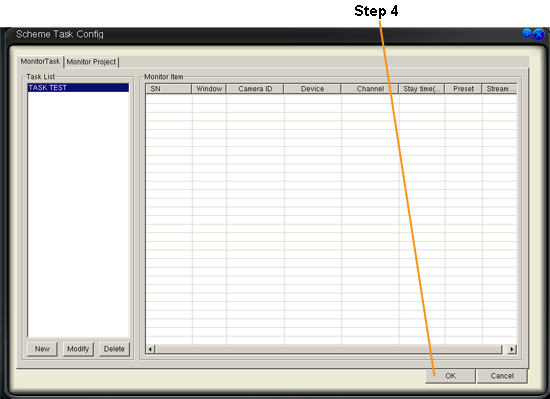Viewport: 550px width, 399px height.
Task: Click the horizontal scrollbar right arrow
Action: [512, 349]
